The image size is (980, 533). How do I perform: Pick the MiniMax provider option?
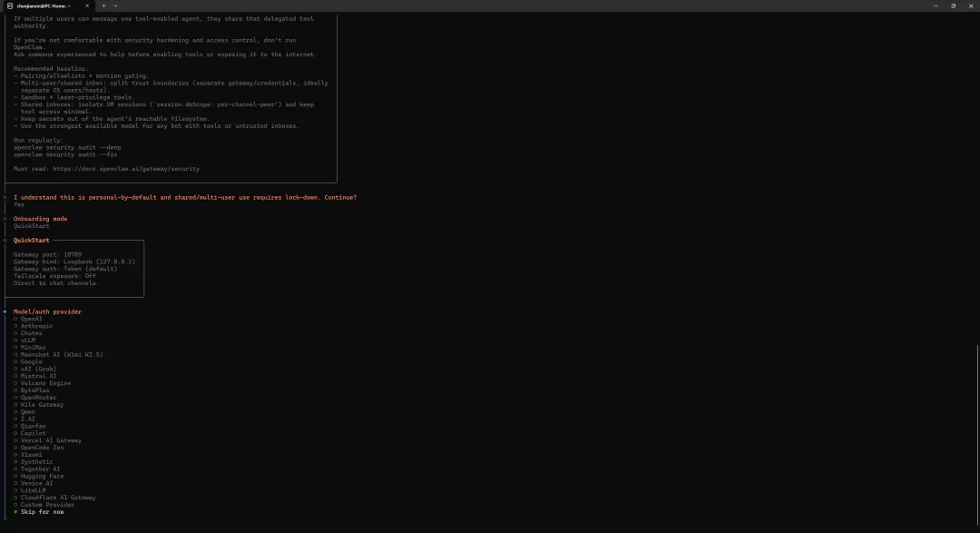30,348
